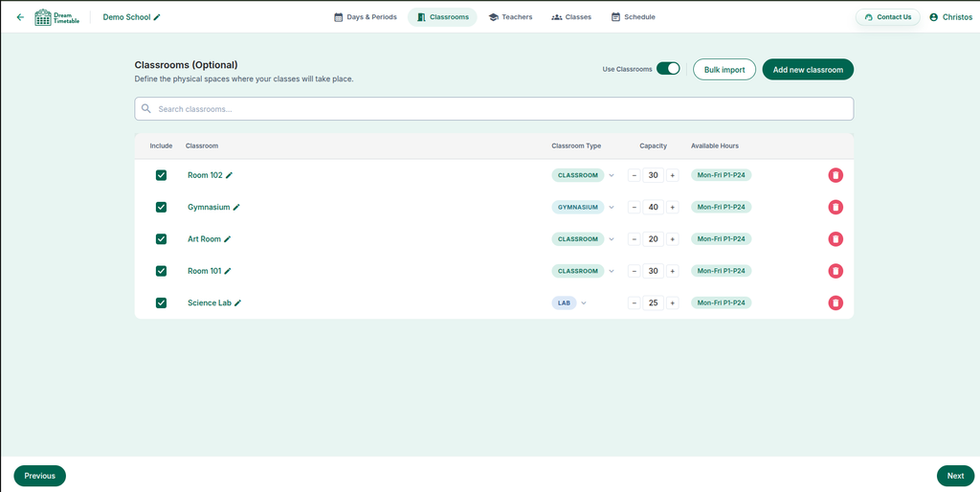Click the Contact Us button

[887, 17]
